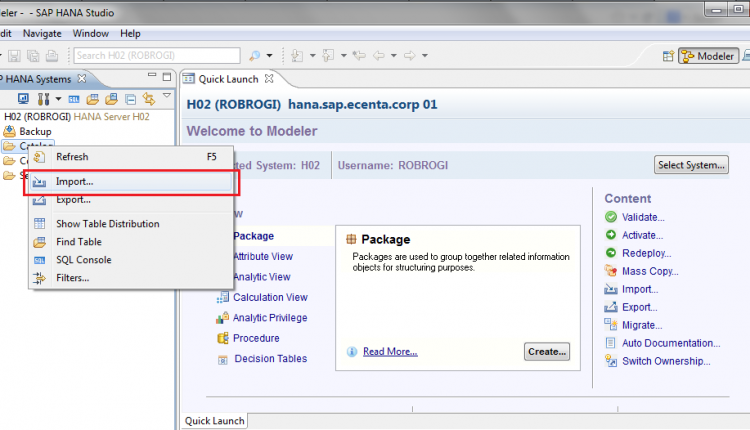The image size is (750, 430).
Task: Click the Select System... button
Action: pos(691,165)
